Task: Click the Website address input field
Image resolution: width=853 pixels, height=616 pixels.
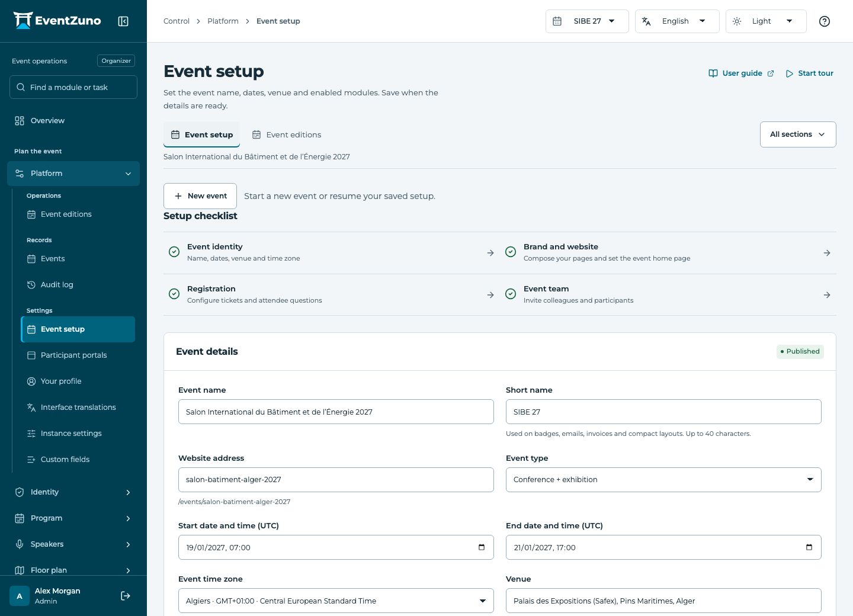Action: click(x=336, y=480)
